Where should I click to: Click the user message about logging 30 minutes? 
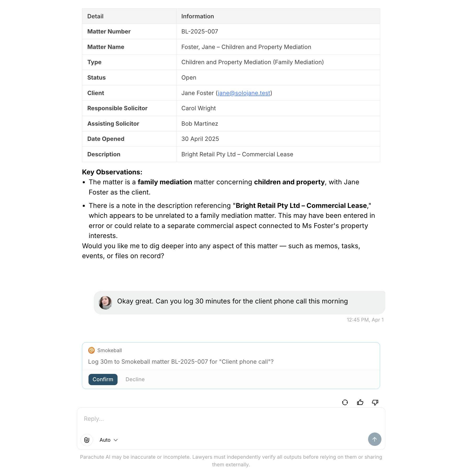(x=232, y=301)
